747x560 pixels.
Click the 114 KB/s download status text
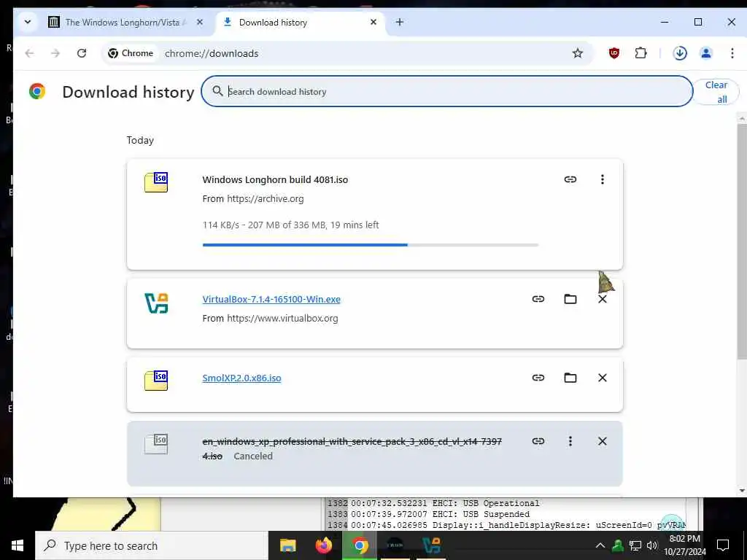pos(290,225)
